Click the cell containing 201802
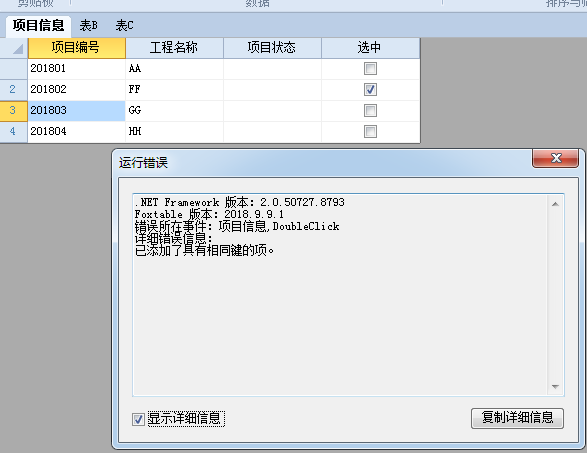This screenshot has width=587, height=453. (76, 89)
